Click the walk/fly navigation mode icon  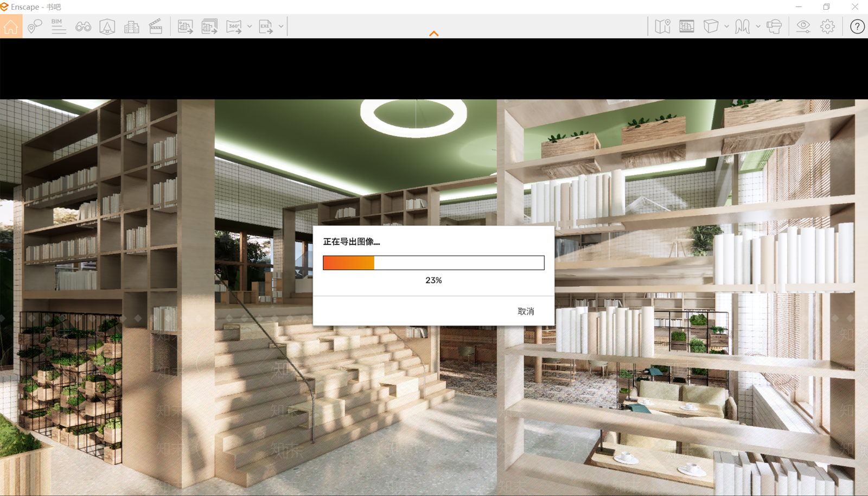point(742,27)
